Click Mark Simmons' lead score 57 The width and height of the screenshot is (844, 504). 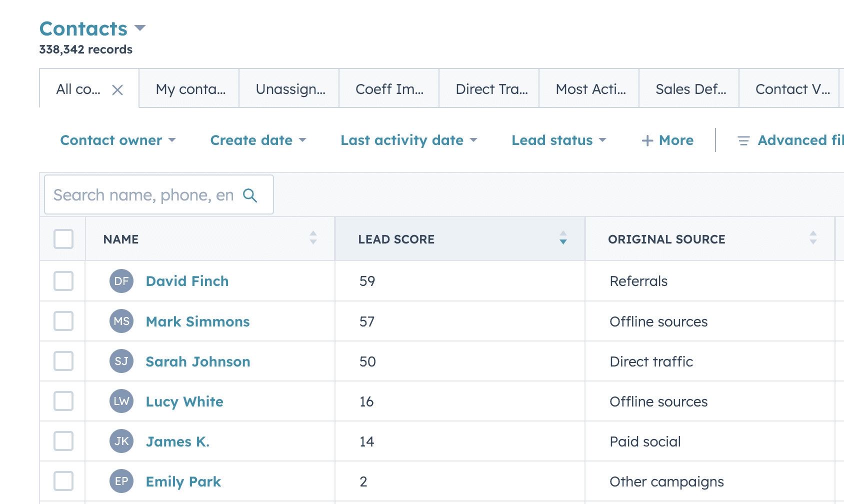(367, 321)
